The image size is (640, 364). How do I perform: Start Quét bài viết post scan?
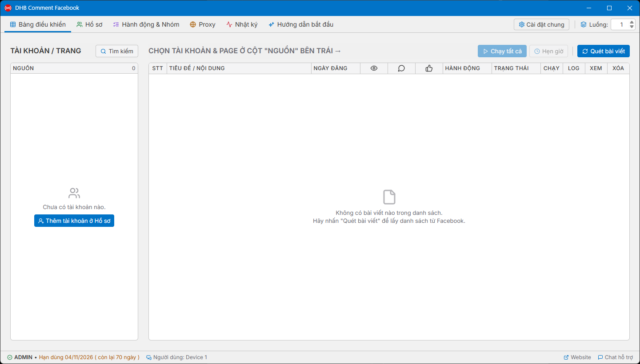pyautogui.click(x=604, y=51)
